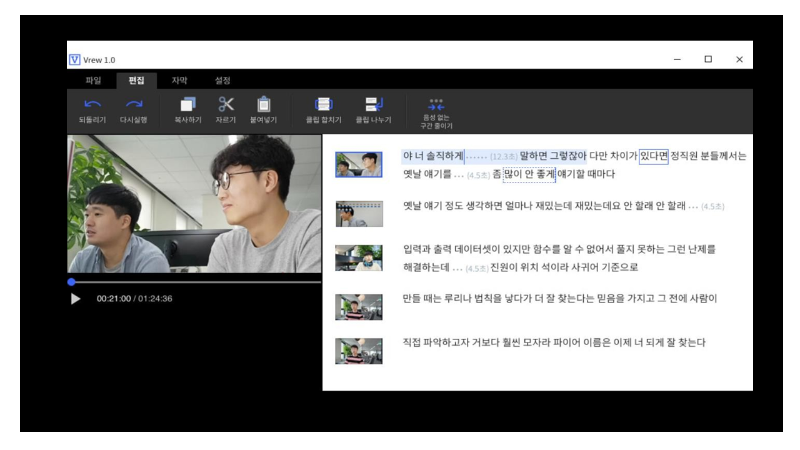Click the undo (되돌리기) icon

(x=91, y=104)
